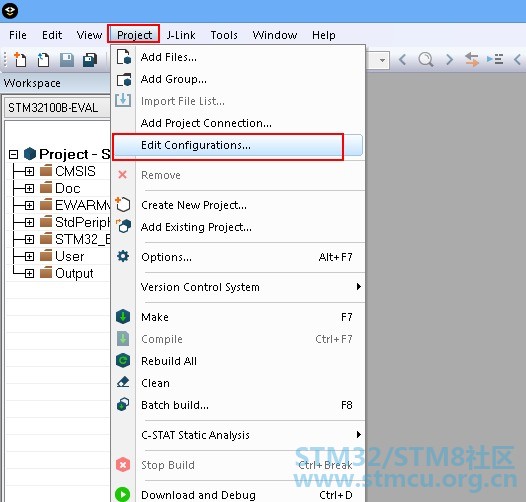Open the View menu
The image size is (526, 502).
(x=89, y=35)
